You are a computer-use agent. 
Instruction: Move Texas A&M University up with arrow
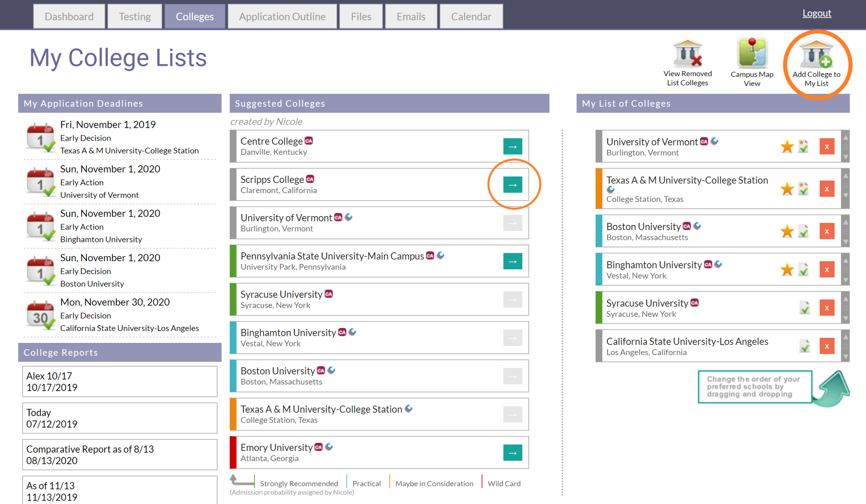pos(846,176)
